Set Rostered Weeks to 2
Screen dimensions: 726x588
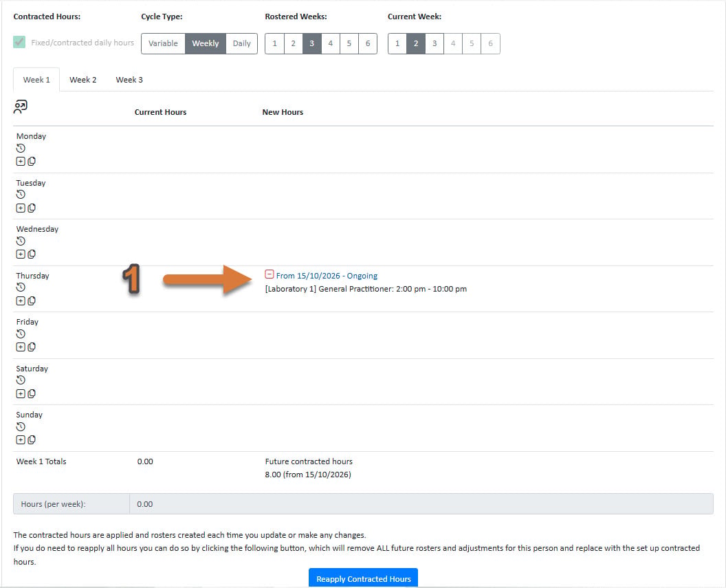coord(293,43)
